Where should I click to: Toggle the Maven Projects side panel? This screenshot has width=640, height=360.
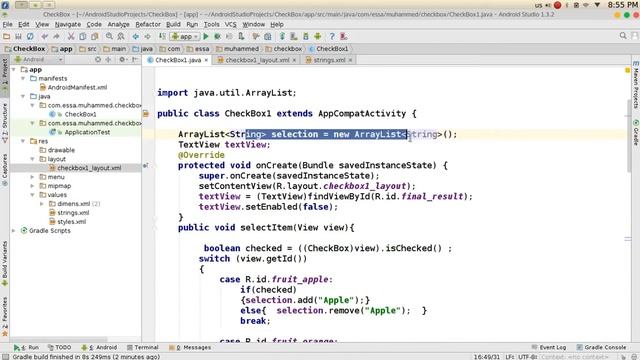[636, 85]
